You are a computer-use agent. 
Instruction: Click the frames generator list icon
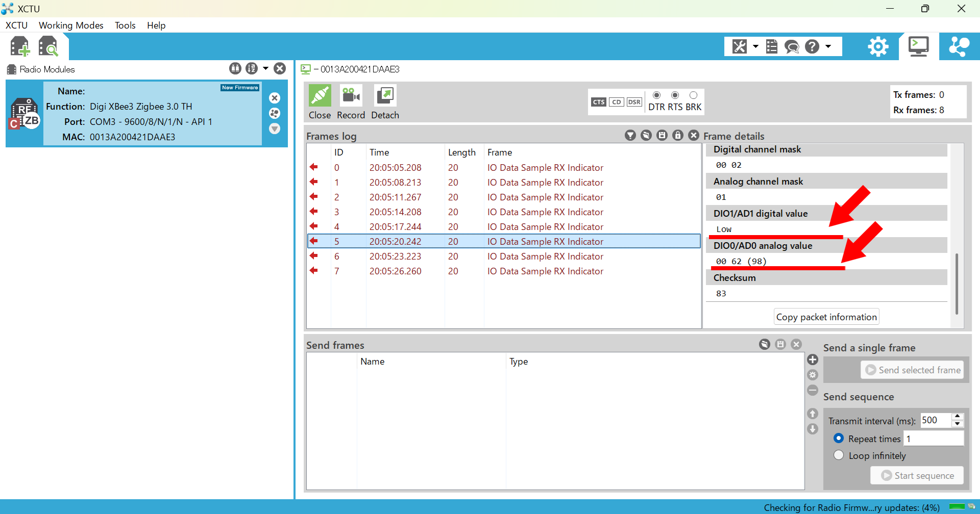[772, 46]
